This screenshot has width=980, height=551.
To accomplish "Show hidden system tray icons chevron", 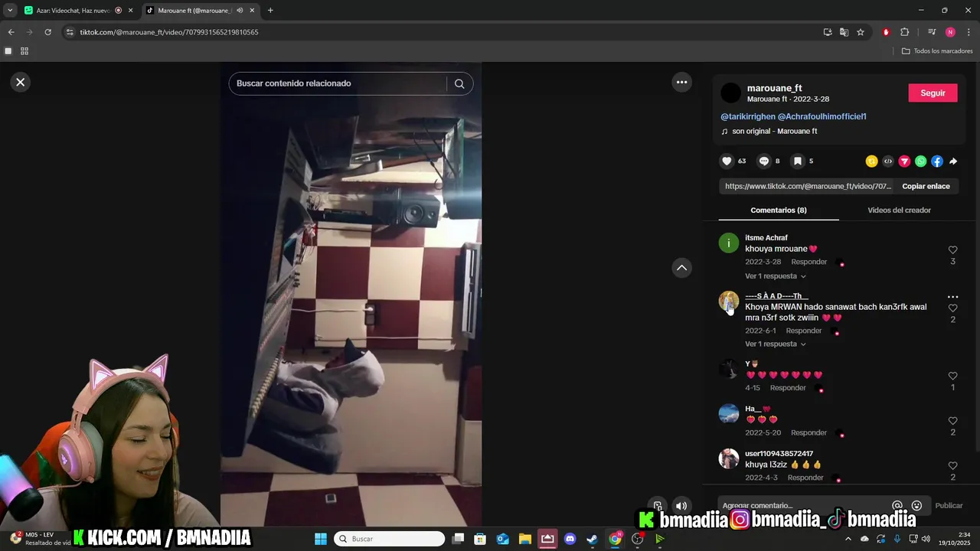I will (848, 539).
